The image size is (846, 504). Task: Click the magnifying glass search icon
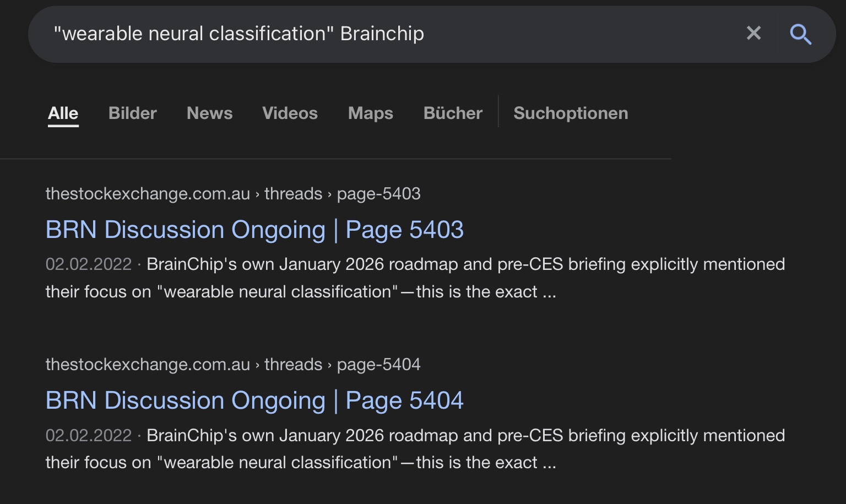[x=800, y=34]
